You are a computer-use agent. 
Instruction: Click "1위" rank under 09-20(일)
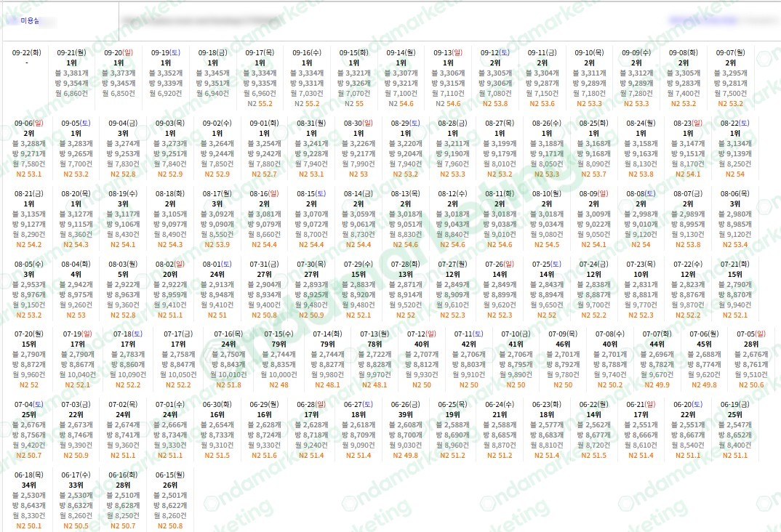pyautogui.click(x=119, y=63)
